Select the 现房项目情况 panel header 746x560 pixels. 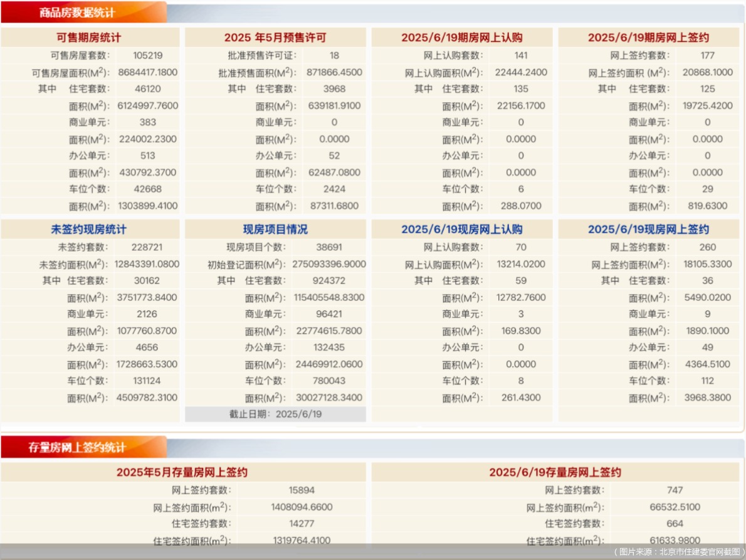[x=275, y=229]
